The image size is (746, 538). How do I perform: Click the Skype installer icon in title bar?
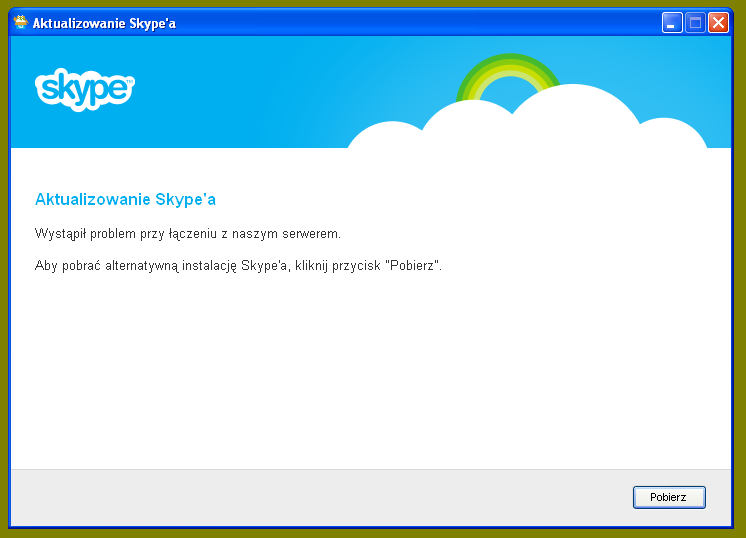point(20,22)
